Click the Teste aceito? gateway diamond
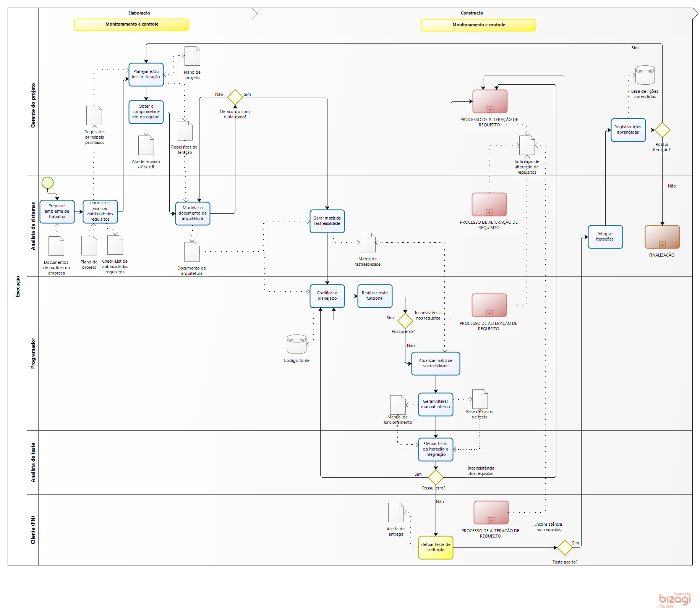 coord(564,548)
